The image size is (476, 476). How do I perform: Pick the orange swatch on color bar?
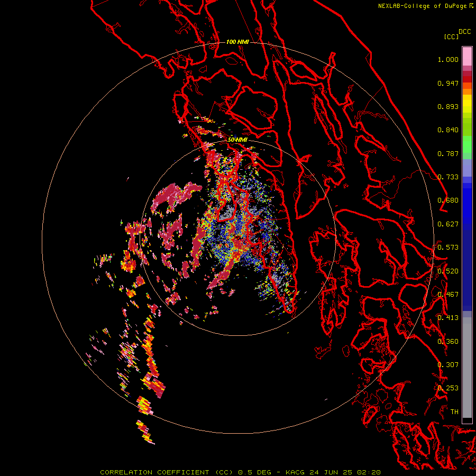[x=467, y=91]
